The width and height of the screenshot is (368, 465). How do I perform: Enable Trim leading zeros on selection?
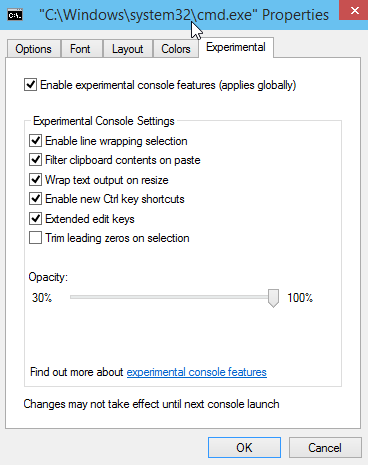click(x=35, y=238)
